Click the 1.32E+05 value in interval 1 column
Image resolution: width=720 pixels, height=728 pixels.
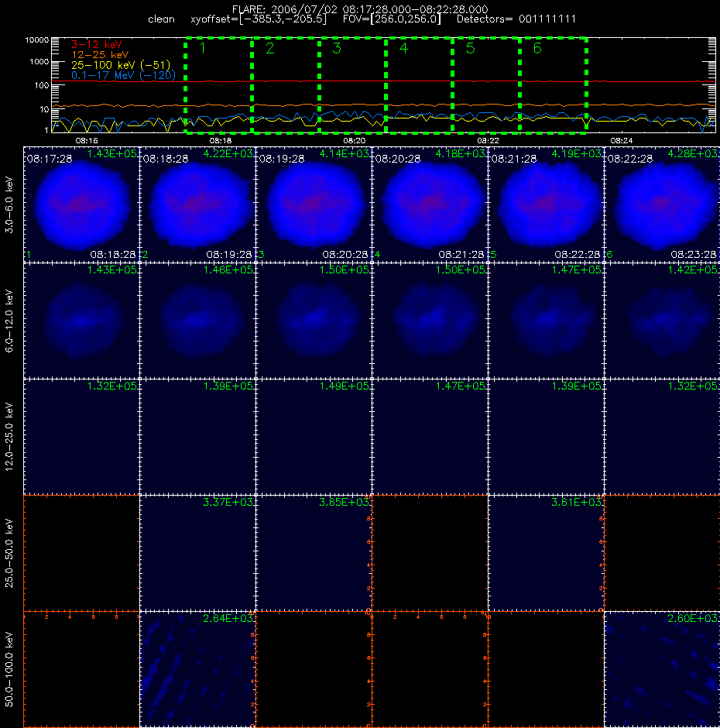coord(112,386)
